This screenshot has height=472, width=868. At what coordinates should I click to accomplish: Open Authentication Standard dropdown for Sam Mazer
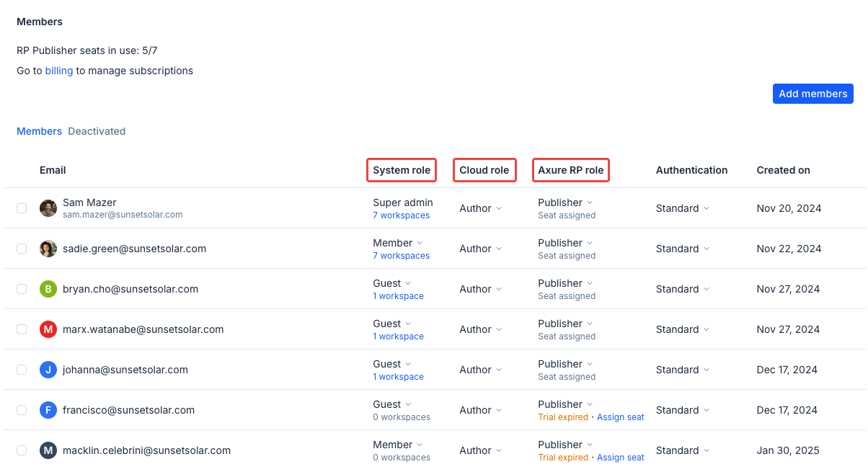682,208
